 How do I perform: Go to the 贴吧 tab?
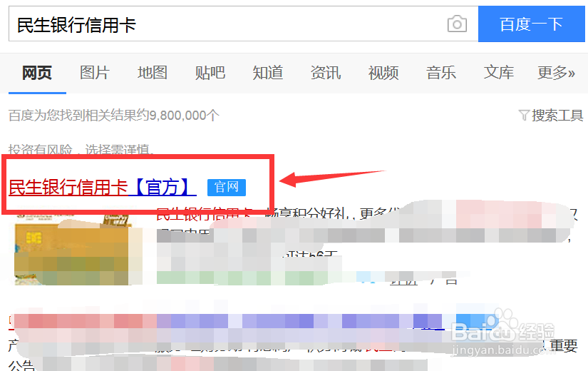coord(210,73)
